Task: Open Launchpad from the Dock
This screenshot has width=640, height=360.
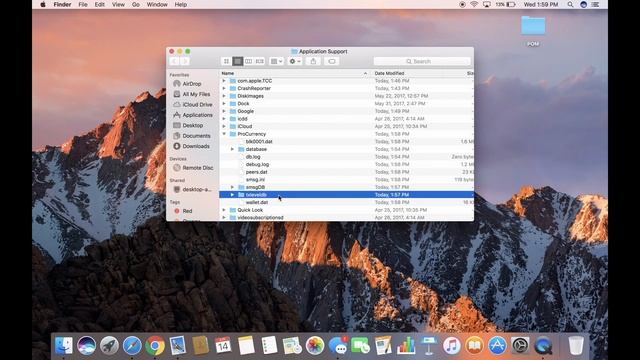Action: 109,346
